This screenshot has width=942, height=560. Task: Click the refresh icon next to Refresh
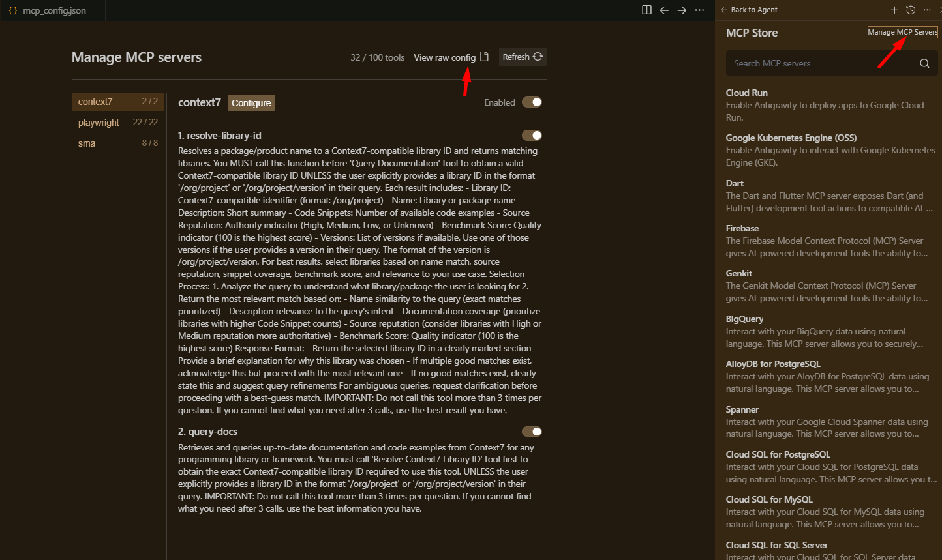(x=538, y=57)
